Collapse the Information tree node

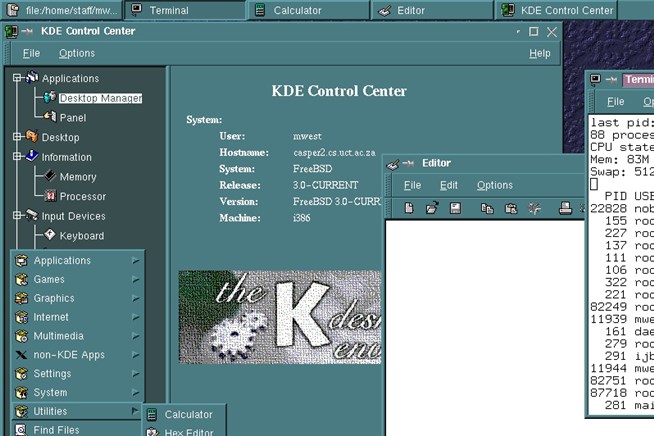tap(18, 157)
